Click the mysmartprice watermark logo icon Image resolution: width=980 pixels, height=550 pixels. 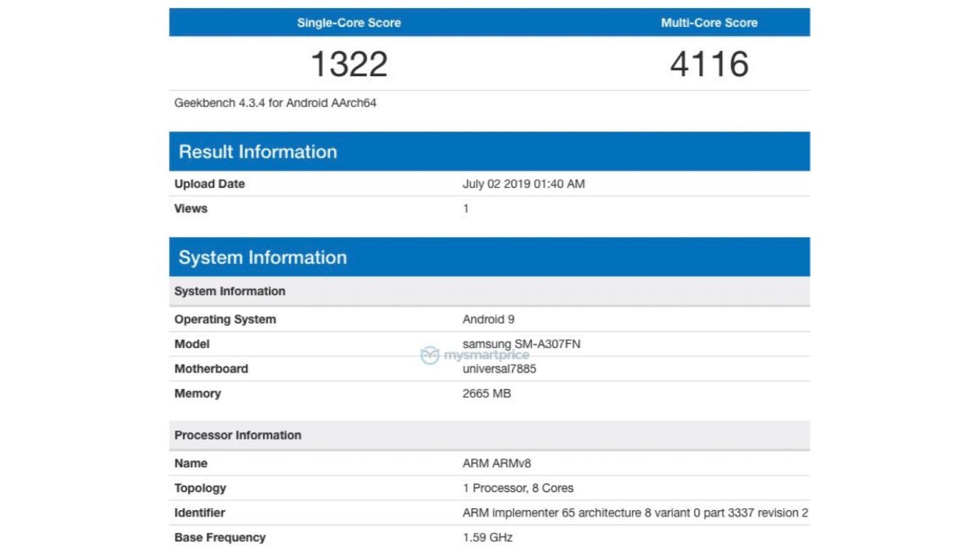point(430,355)
